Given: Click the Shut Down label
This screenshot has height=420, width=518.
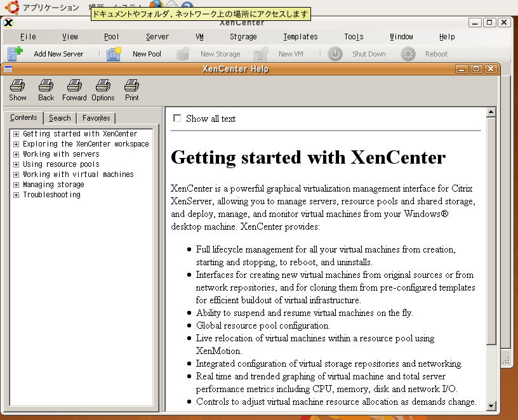Looking at the screenshot, I should pyautogui.click(x=369, y=54).
